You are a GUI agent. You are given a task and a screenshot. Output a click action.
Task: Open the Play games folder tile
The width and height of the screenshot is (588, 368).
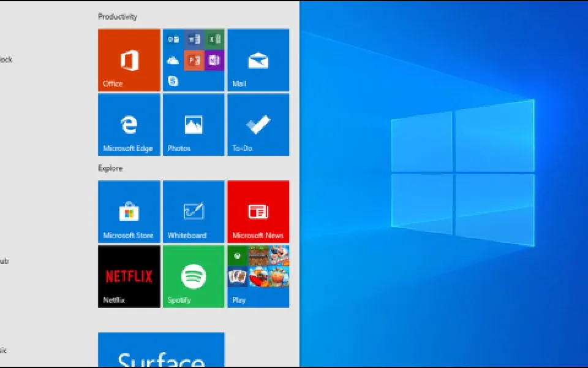[x=258, y=277]
